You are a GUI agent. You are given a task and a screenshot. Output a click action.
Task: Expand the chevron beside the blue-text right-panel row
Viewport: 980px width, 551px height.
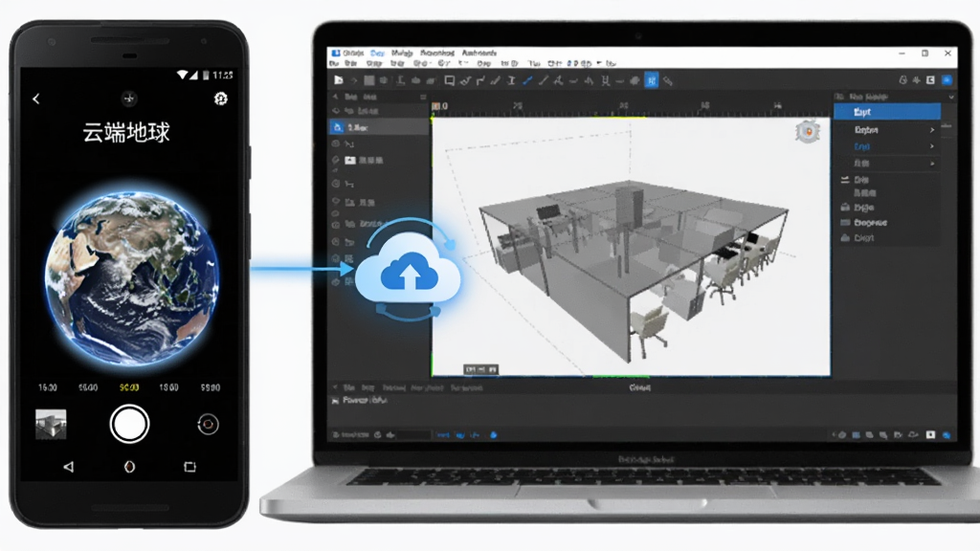tap(932, 146)
